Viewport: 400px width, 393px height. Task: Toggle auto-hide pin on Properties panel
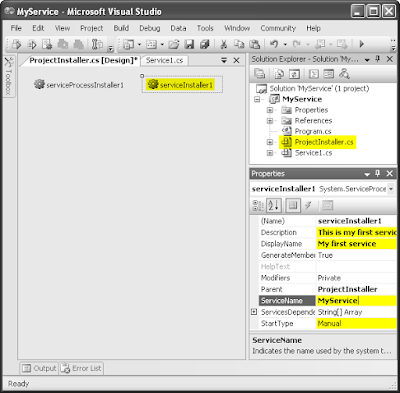pos(378,173)
